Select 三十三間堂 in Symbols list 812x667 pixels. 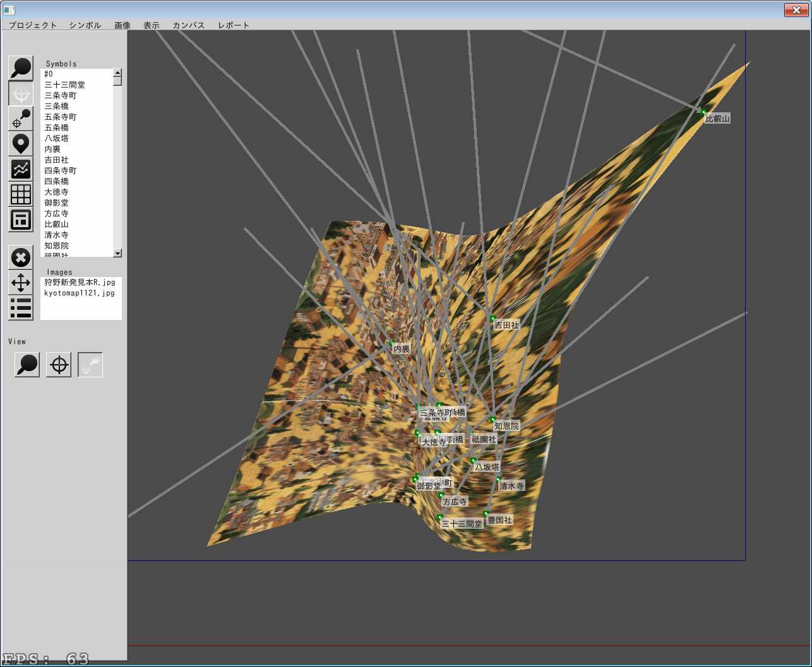coord(76,85)
